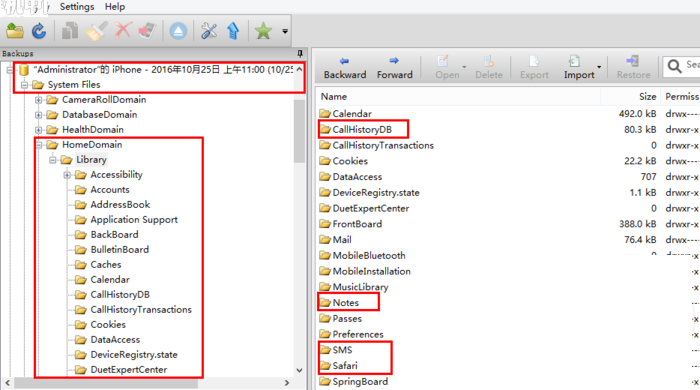Open the Help menu
Image resolution: width=700 pixels, height=390 pixels.
coord(115,7)
